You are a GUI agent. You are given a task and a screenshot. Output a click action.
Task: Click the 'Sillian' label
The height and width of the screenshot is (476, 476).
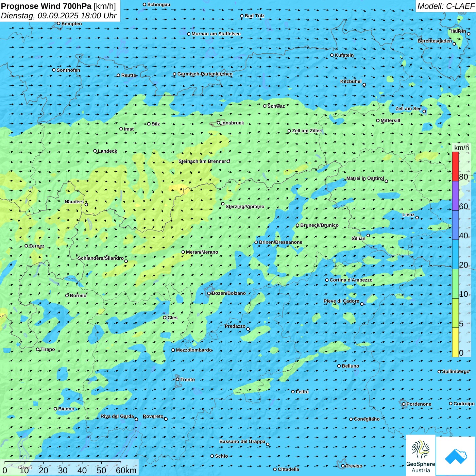[358, 238]
